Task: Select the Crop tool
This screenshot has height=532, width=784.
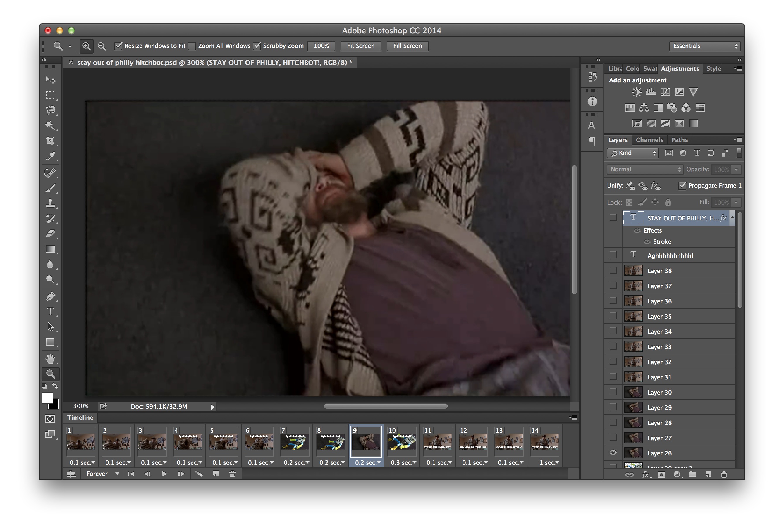Action: click(x=50, y=141)
